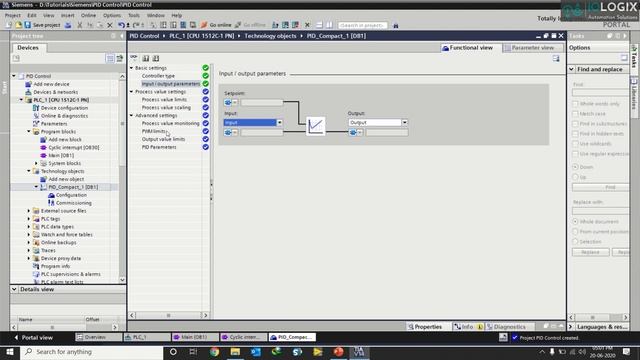Open the Options menu
The width and height of the screenshot is (640, 360).
click(111, 15)
